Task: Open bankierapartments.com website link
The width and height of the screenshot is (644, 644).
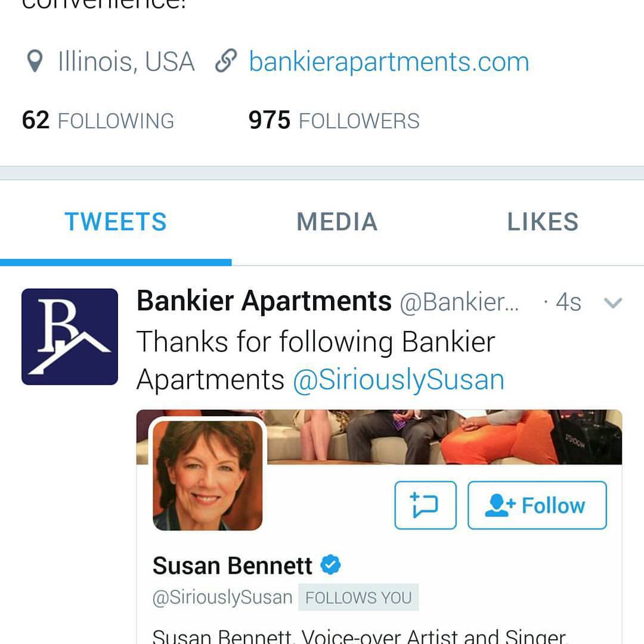Action: click(389, 61)
